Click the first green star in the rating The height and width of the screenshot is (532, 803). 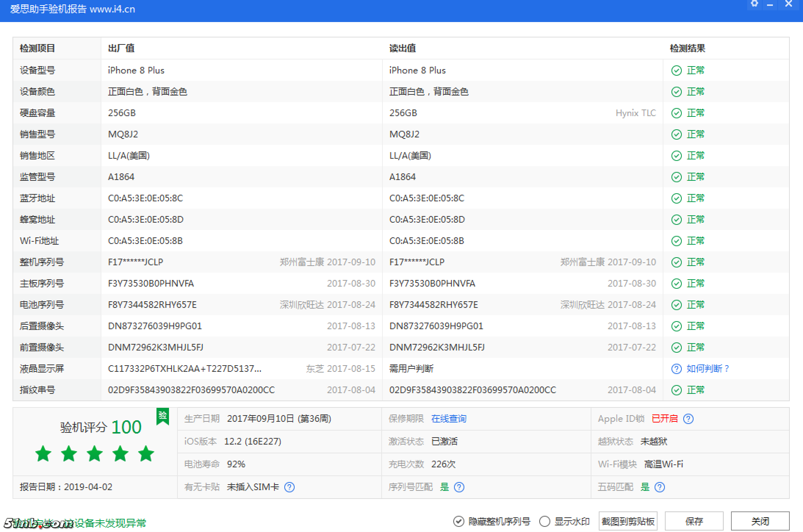coord(43,454)
